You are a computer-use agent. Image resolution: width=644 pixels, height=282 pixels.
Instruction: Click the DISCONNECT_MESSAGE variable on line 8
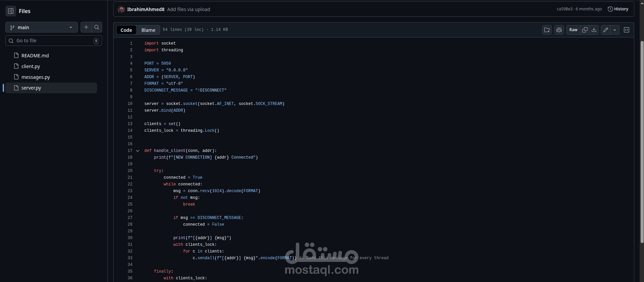(x=166, y=90)
